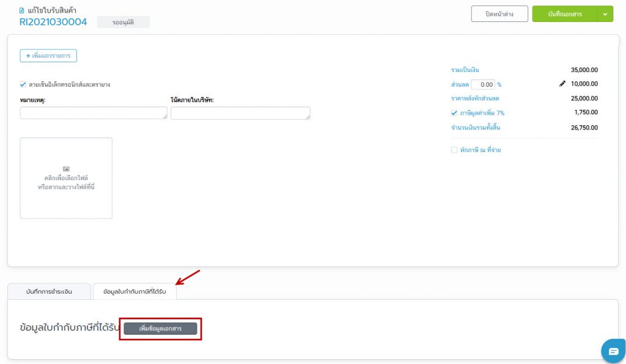Click the document number RI2021030004

click(53, 23)
